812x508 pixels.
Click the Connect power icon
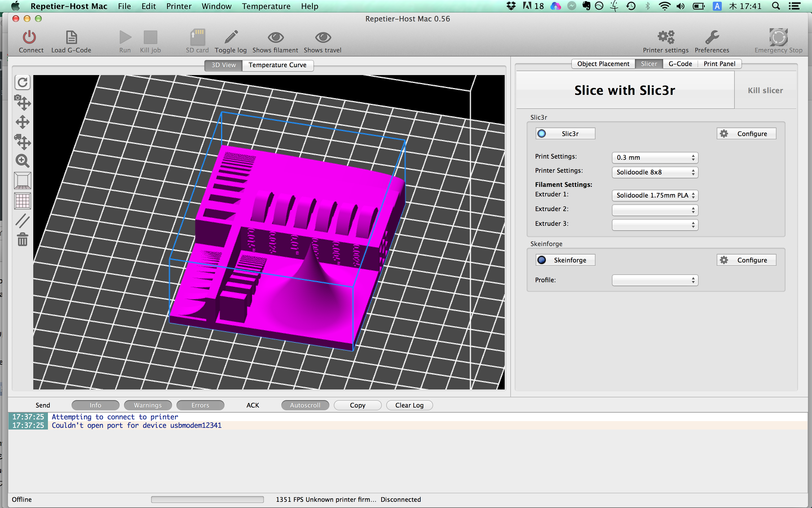[x=30, y=37]
